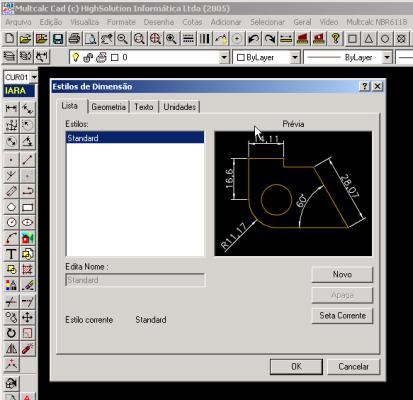Select the rectangle drawing tool

point(27,207)
